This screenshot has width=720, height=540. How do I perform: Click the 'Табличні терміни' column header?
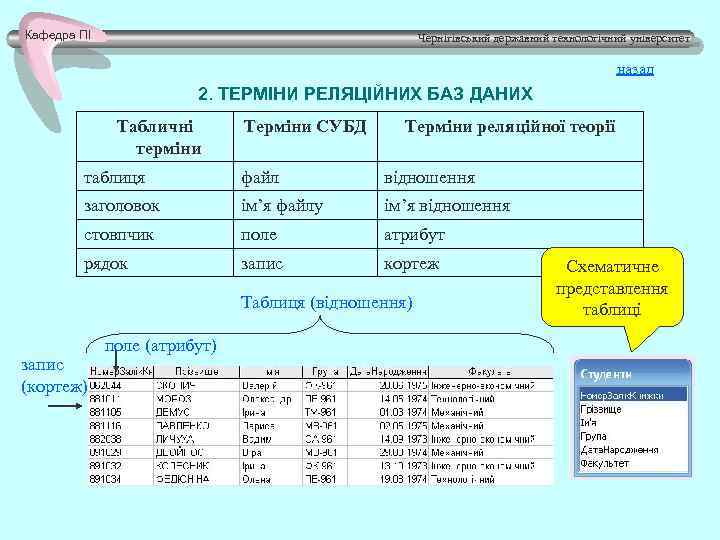155,137
